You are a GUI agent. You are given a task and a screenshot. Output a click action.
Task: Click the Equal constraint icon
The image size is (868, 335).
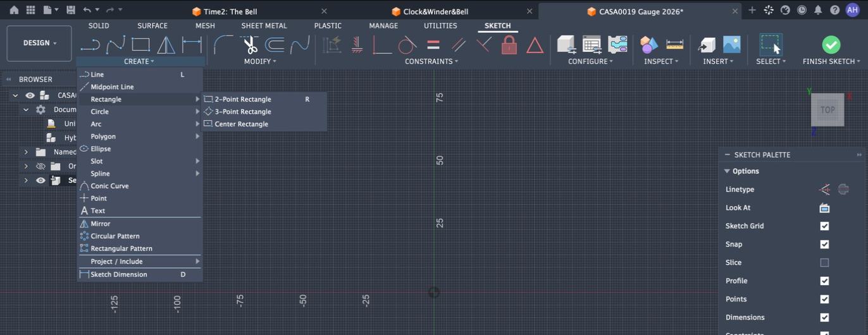point(433,45)
